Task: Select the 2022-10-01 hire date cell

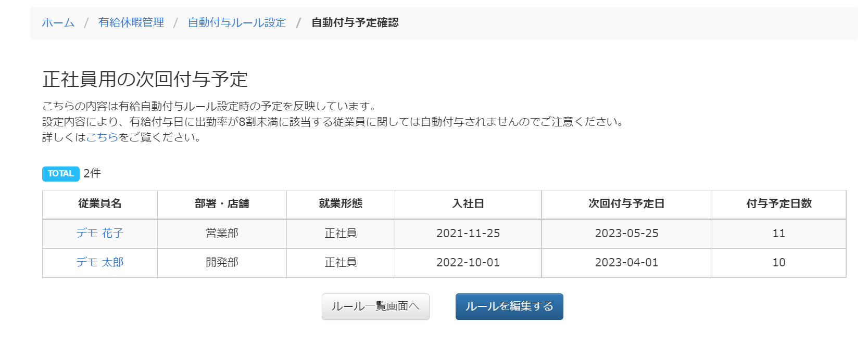Action: click(x=468, y=263)
